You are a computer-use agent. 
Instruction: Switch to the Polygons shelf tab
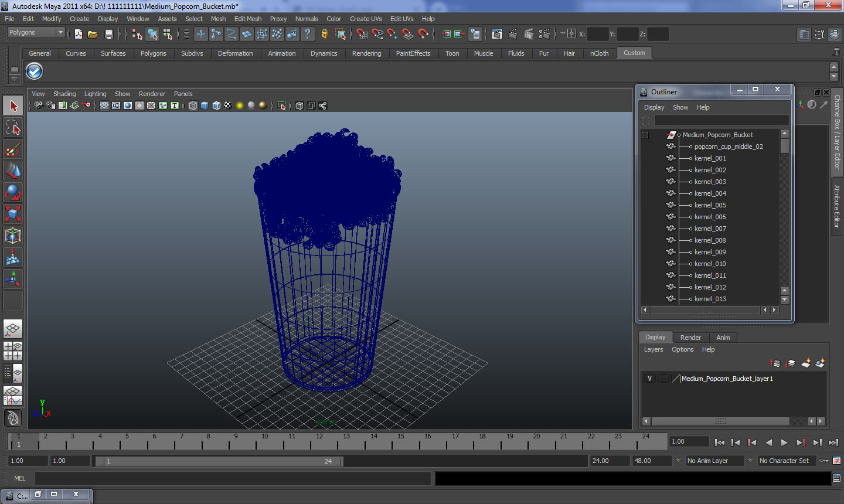153,53
